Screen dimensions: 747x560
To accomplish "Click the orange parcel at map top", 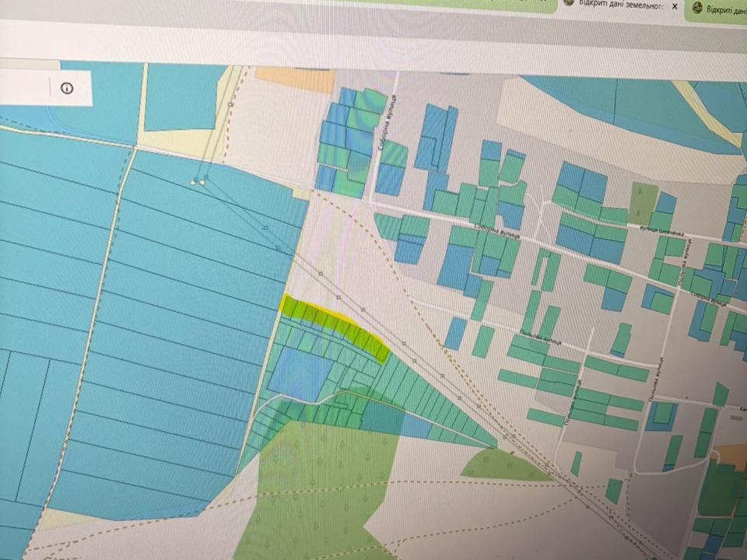I will pyautogui.click(x=294, y=79).
